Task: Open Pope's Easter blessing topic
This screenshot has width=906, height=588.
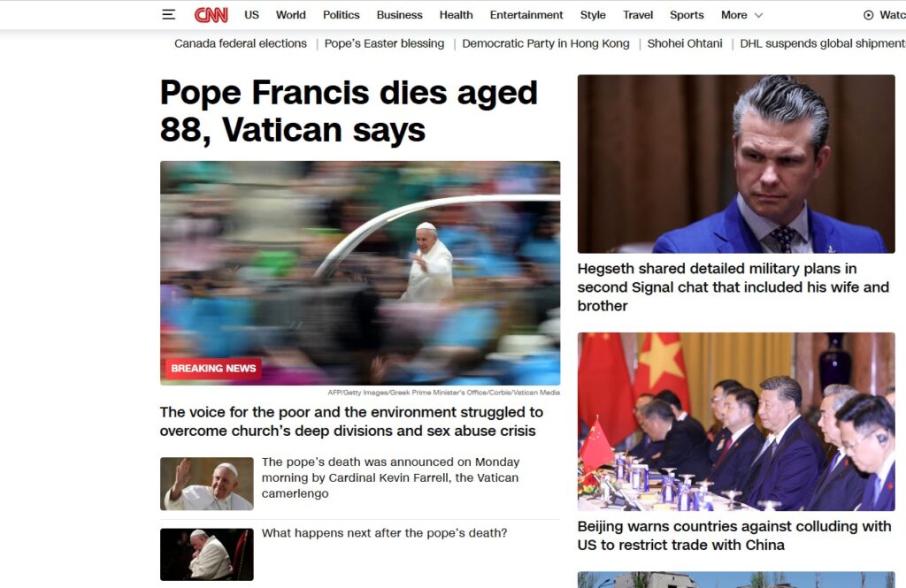Action: click(384, 43)
